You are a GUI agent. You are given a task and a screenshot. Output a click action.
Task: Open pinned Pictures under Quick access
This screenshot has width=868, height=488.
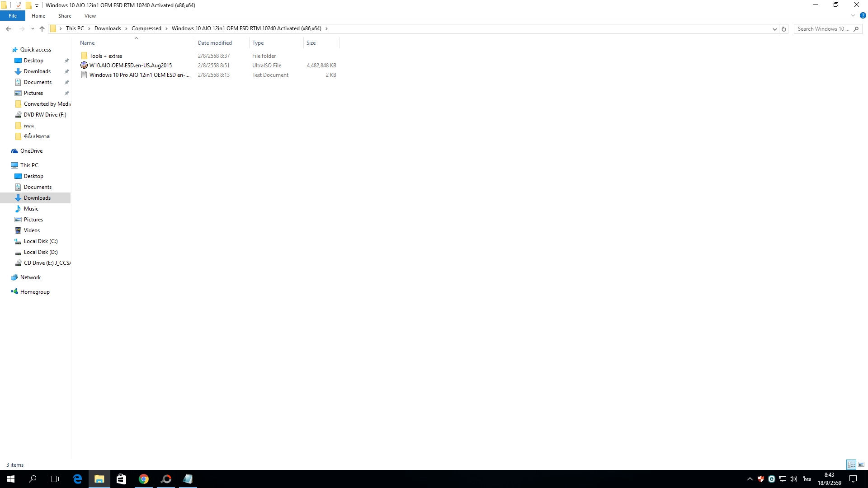(33, 93)
